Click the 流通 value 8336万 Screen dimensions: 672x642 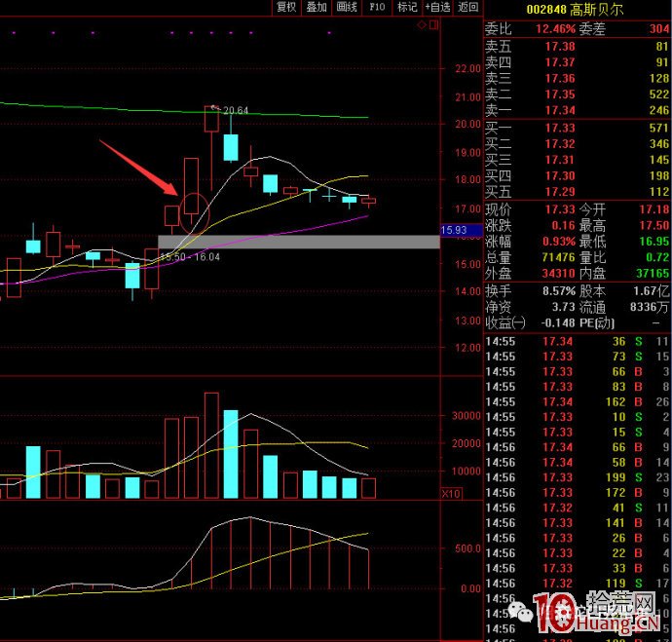tap(650, 307)
